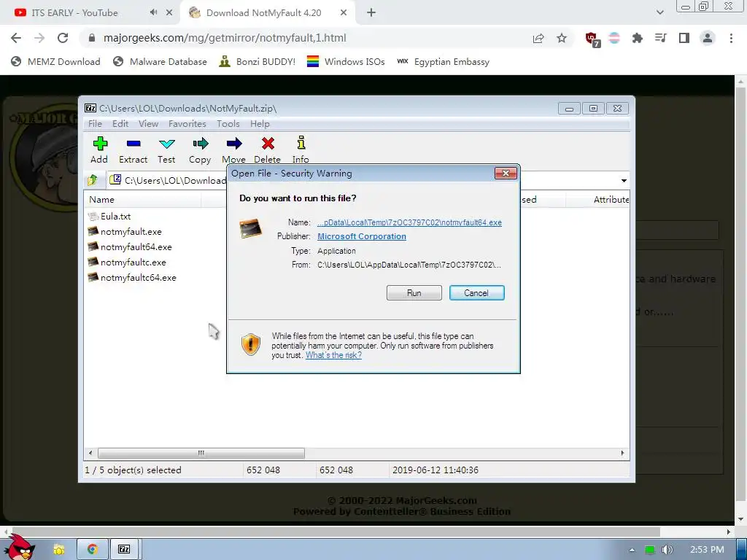Toggle the Chrome side panel icon
This screenshot has height=560, width=747.
684,38
